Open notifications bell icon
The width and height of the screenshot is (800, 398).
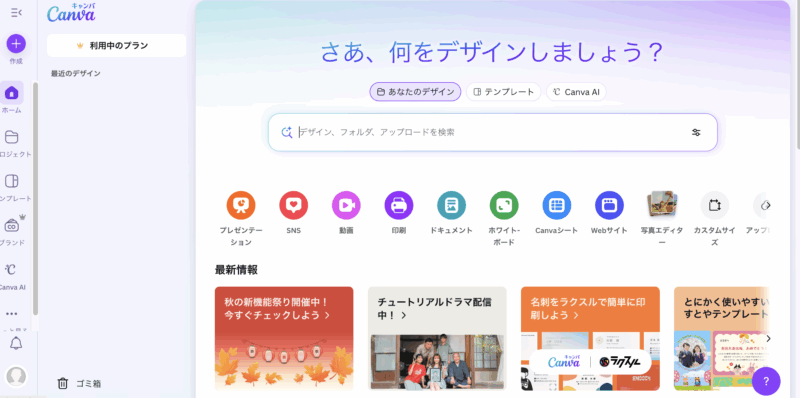point(16,344)
